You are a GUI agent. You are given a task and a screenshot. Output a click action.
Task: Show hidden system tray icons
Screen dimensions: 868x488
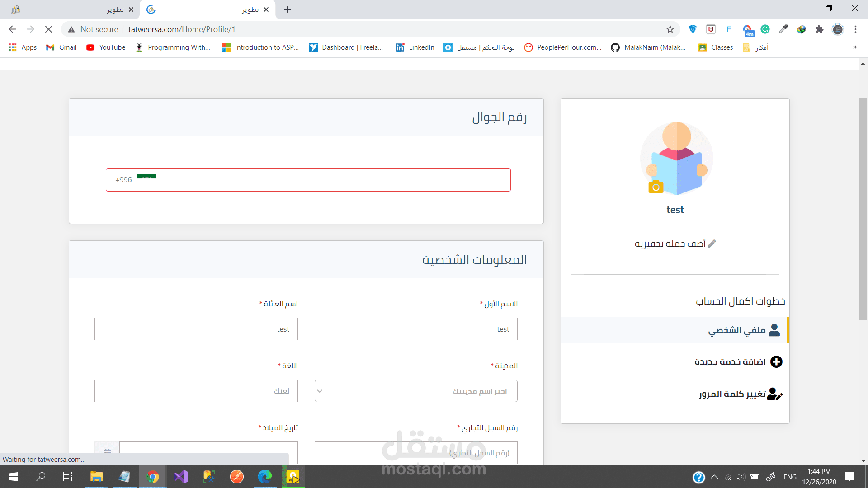[714, 477]
